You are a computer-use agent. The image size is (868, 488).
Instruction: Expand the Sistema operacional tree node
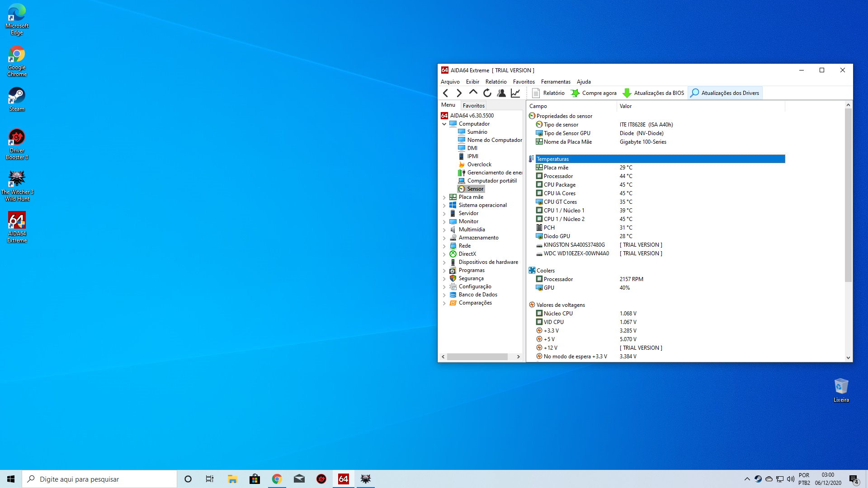(444, 206)
